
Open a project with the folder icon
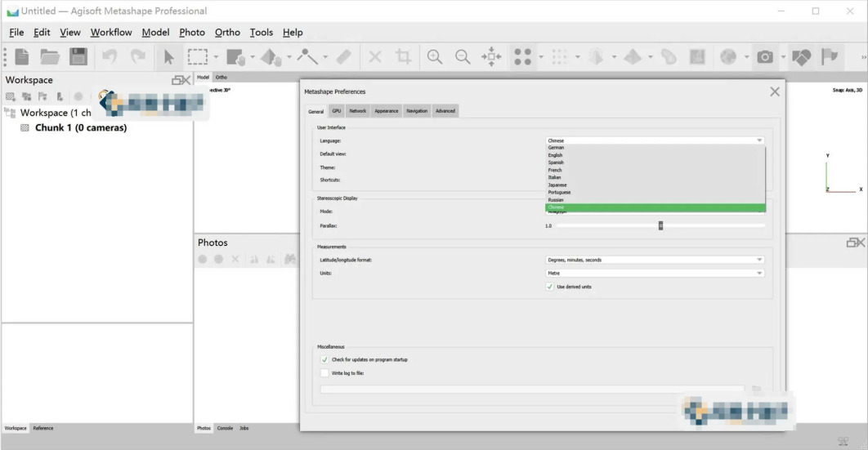click(50, 56)
